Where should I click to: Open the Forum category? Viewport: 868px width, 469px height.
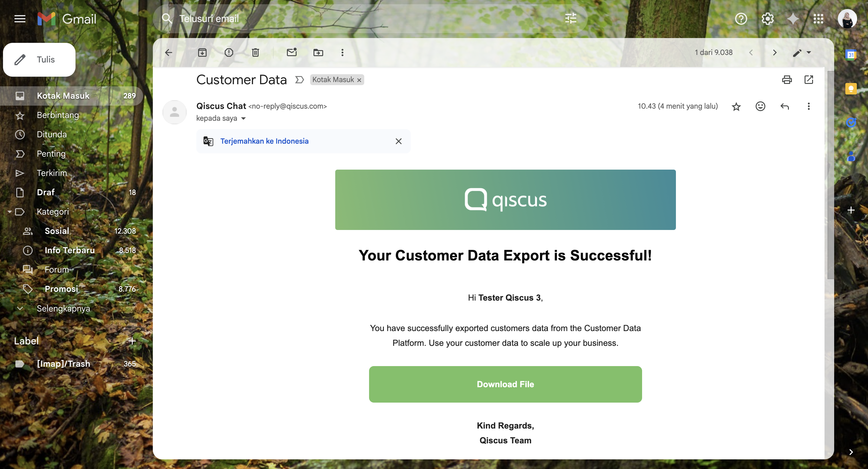(x=72, y=270)
